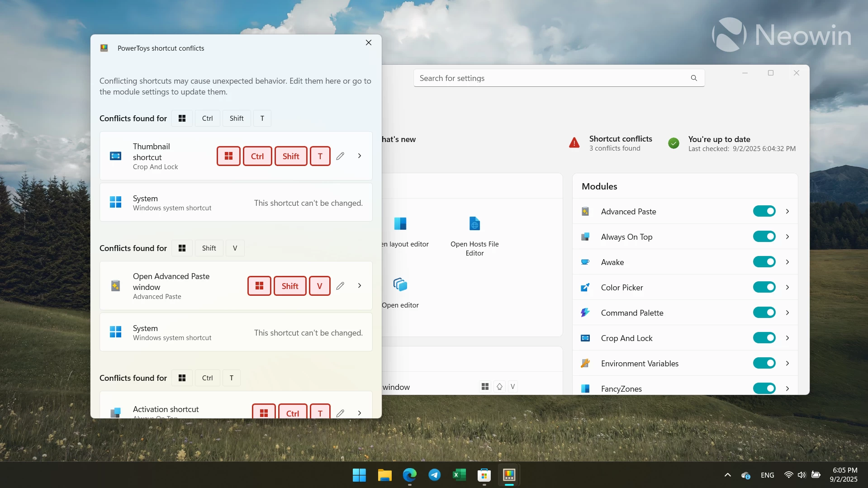Disable the Advanced Paste module

tap(764, 211)
